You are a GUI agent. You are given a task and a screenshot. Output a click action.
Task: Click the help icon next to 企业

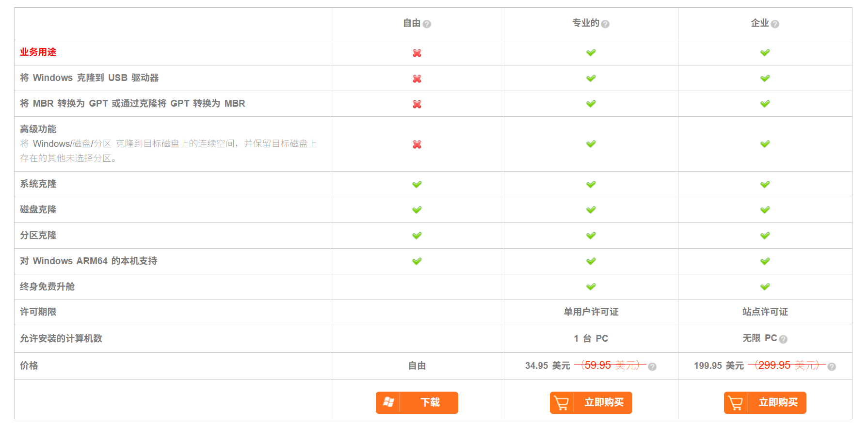775,24
